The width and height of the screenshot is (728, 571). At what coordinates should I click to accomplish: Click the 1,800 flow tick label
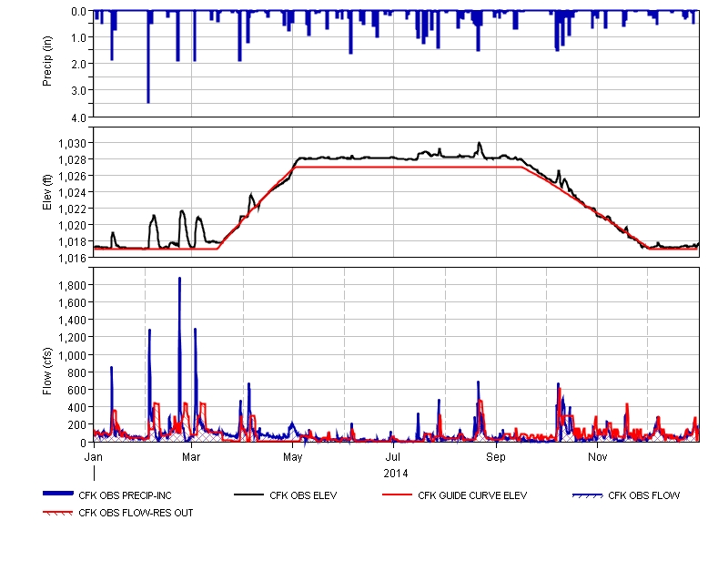(x=73, y=285)
